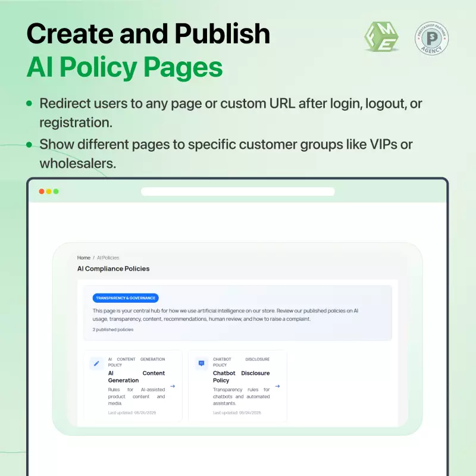Click 'Rules for AI-assisted product content' description
476x476 pixels.
136,396
